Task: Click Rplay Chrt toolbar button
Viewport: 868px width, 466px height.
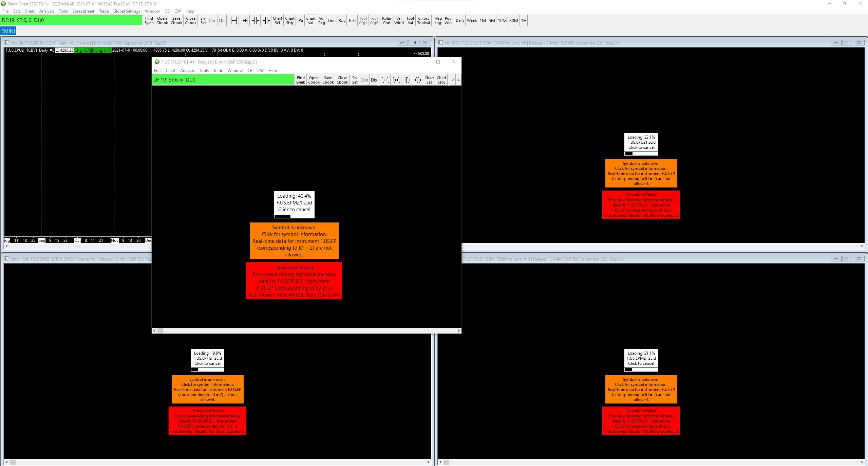Action: click(386, 21)
